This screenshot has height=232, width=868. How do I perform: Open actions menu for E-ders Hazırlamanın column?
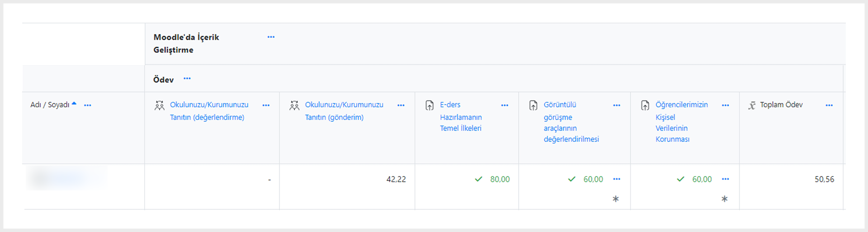505,105
